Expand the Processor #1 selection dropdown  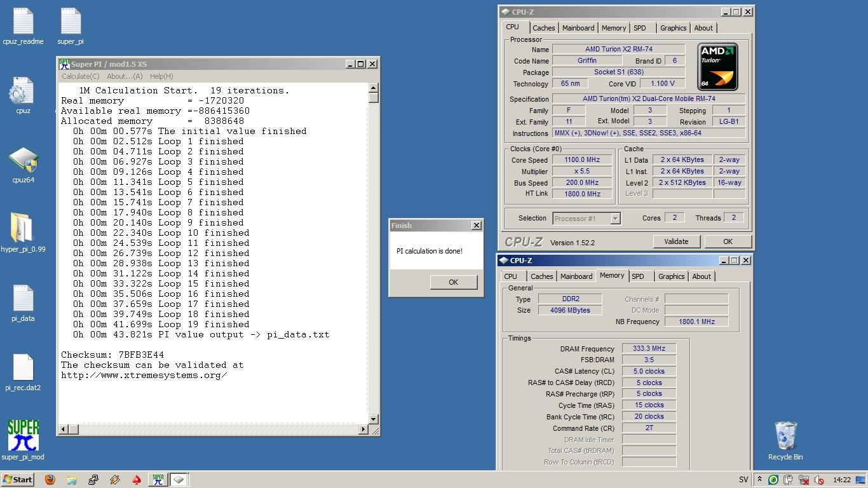(x=615, y=219)
